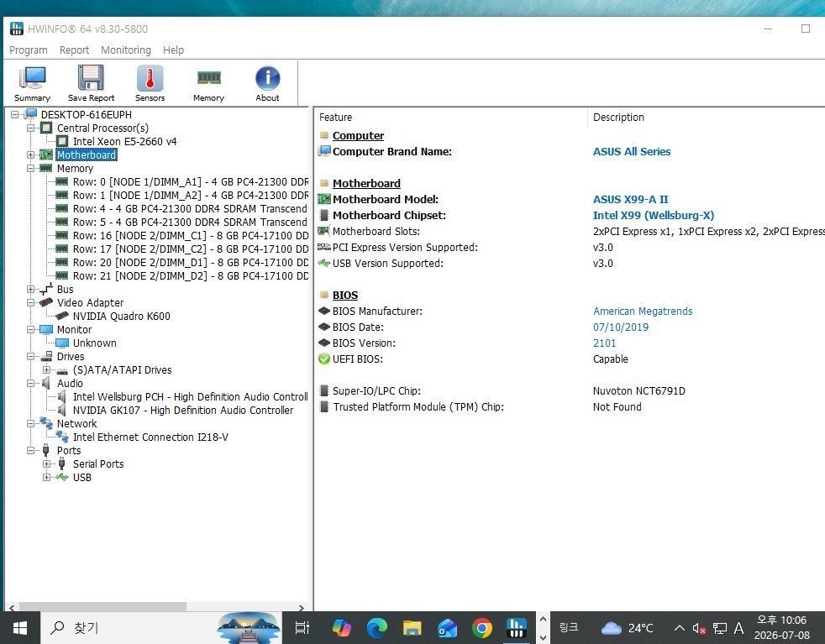Viewport: 825px width, 644px height.
Task: Open the Sensors thermometer icon
Action: click(150, 83)
